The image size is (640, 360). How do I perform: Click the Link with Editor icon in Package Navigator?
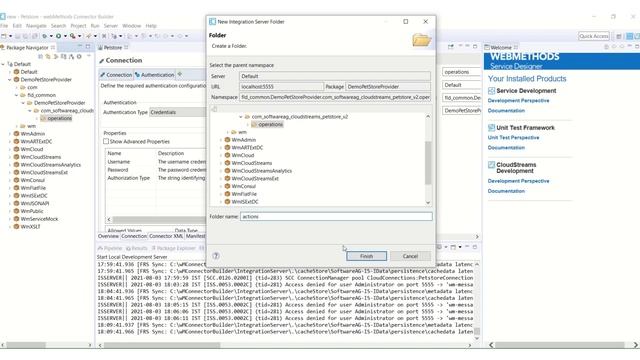click(48, 56)
